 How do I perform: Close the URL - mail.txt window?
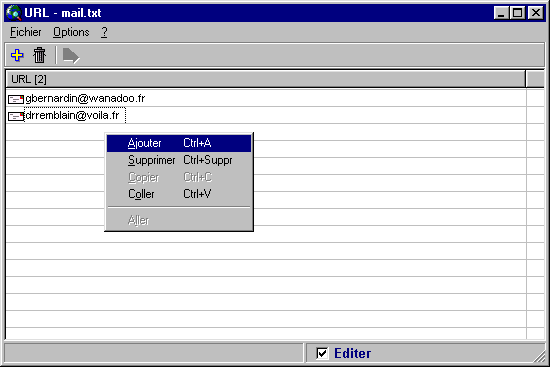(x=536, y=13)
